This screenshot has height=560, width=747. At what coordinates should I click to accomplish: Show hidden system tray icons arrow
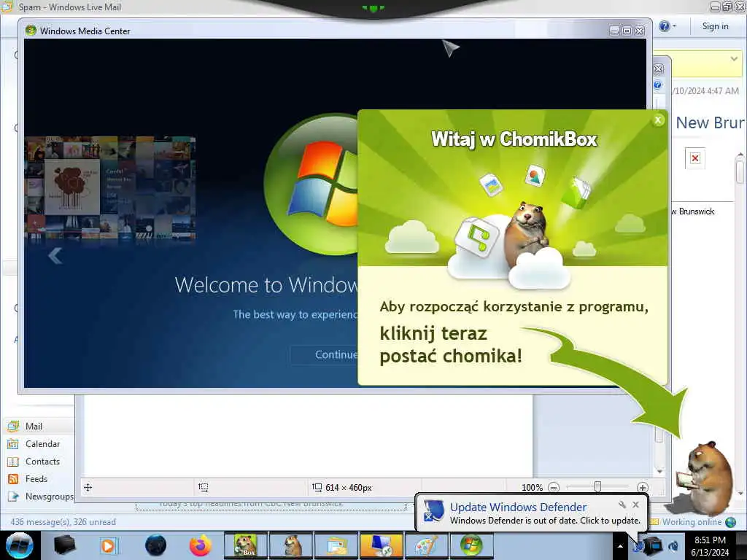click(620, 546)
